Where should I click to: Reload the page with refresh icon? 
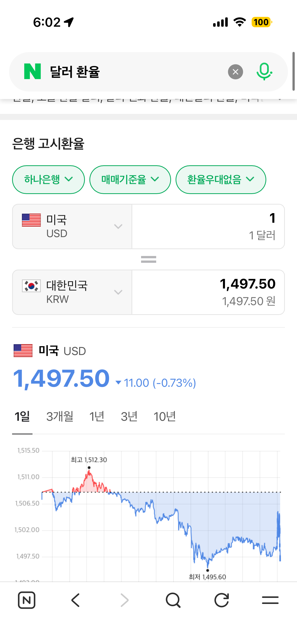pos(222,600)
